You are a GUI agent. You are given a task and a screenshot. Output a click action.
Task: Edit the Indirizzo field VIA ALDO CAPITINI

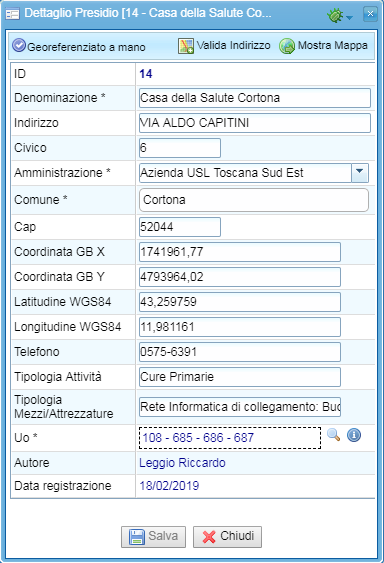click(255, 123)
